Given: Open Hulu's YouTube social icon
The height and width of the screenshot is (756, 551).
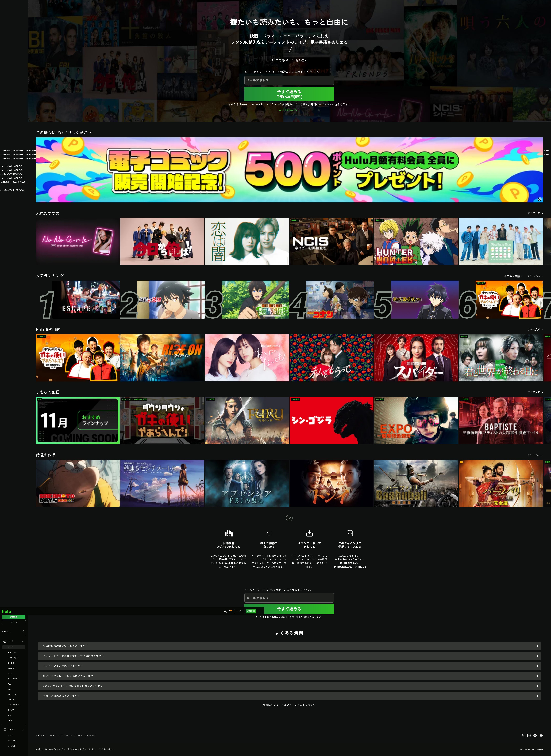Looking at the screenshot, I should tap(541, 735).
